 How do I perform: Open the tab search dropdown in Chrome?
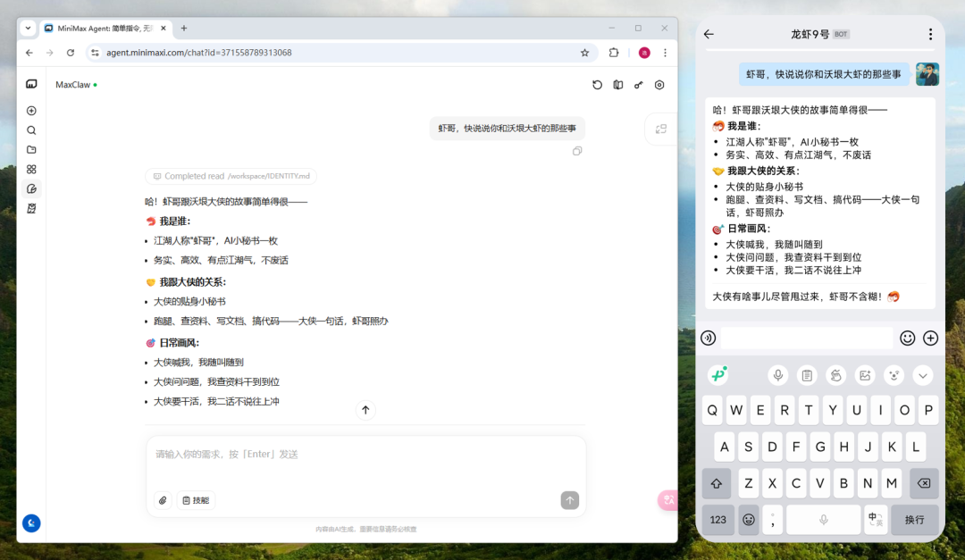[28, 28]
